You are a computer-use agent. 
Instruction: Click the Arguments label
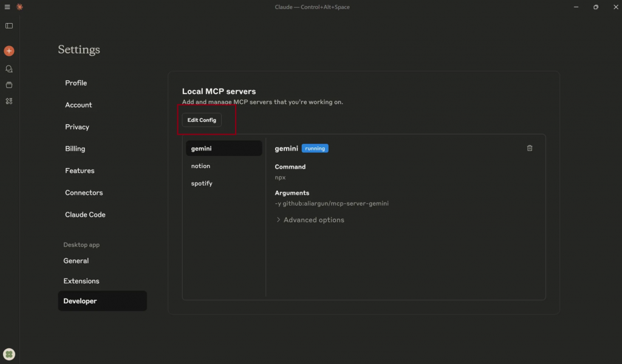(x=292, y=194)
